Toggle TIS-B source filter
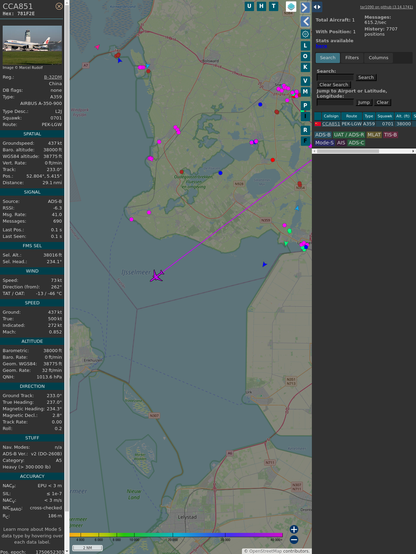416x554 pixels. [x=390, y=135]
